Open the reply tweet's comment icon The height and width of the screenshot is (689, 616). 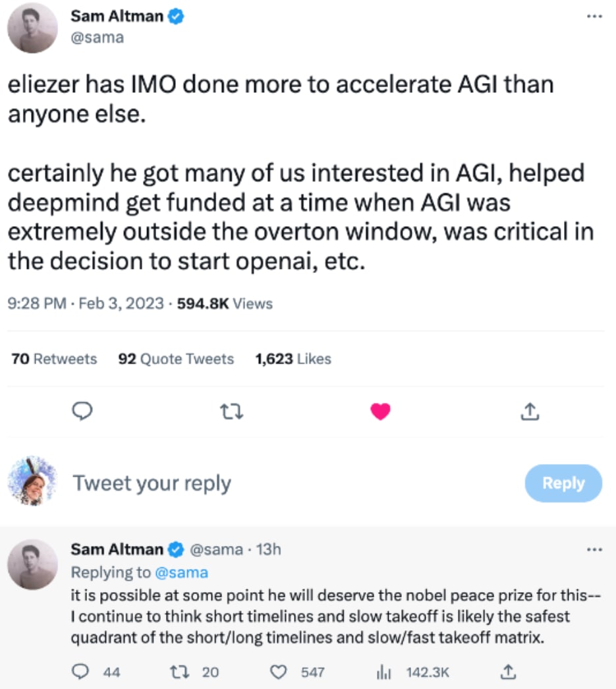click(x=80, y=672)
